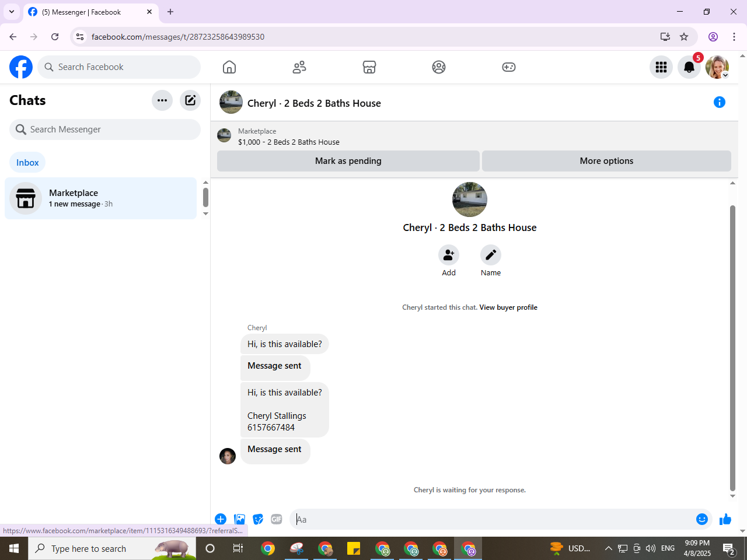Click Mark as pending button
The height and width of the screenshot is (560, 747).
tap(348, 161)
